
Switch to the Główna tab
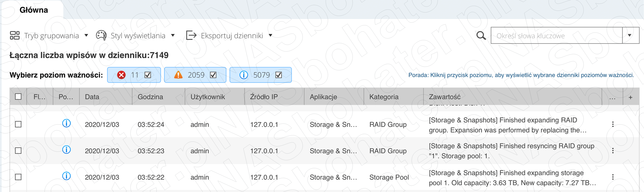pyautogui.click(x=34, y=10)
